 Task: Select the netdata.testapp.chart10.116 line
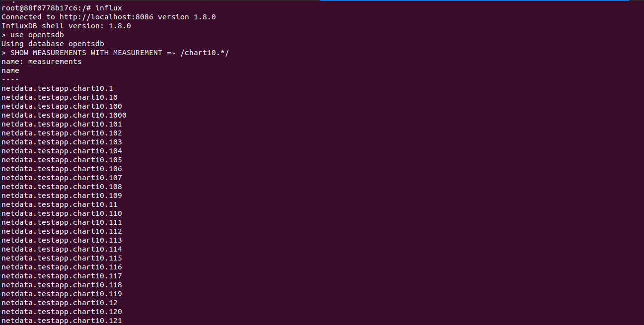[62, 267]
